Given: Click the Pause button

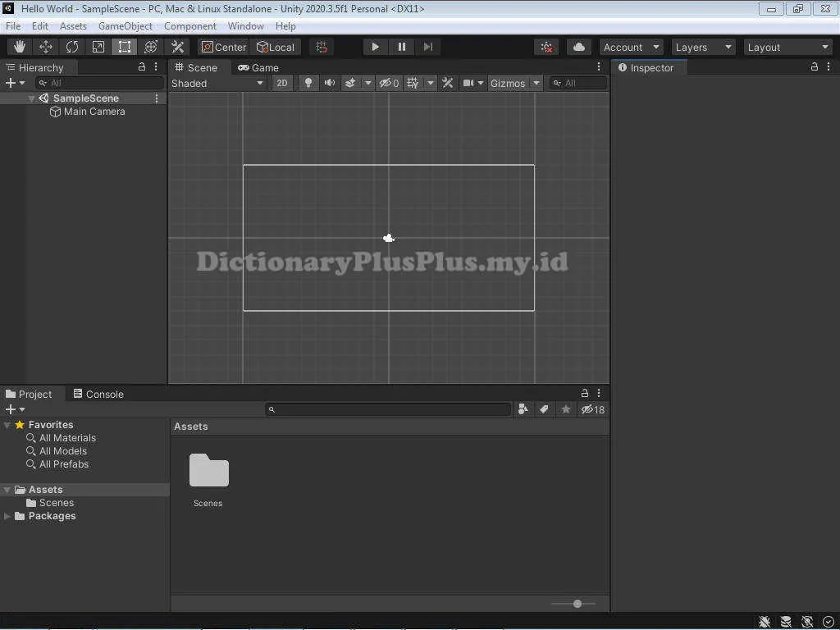Looking at the screenshot, I should 402,47.
